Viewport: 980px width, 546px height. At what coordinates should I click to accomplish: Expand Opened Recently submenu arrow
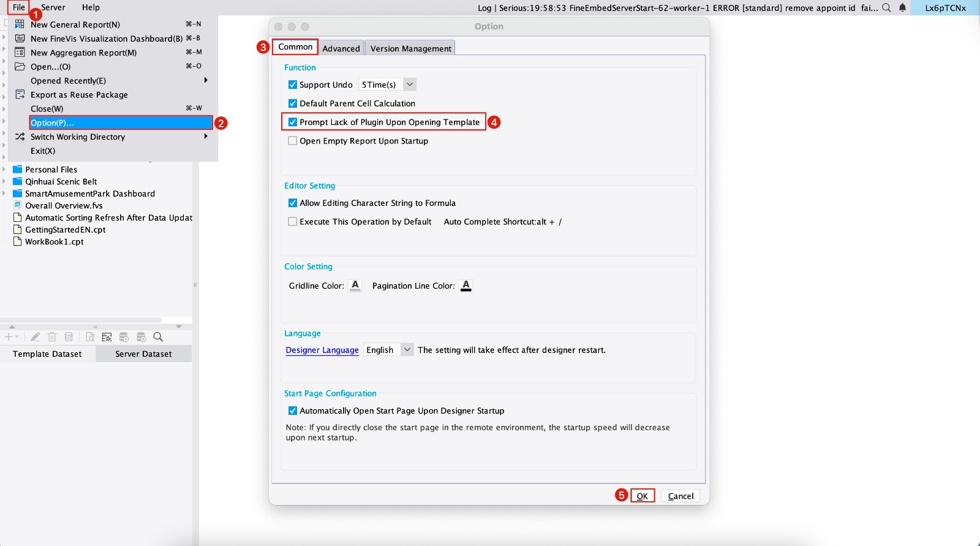(x=206, y=80)
